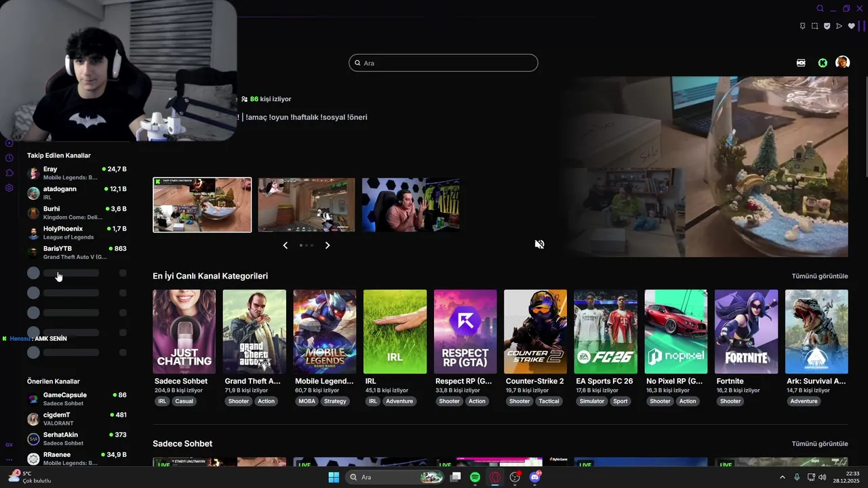Viewport: 868px width, 488px height.
Task: Click Adventure tag under Ark: Survival
Action: [804, 401]
